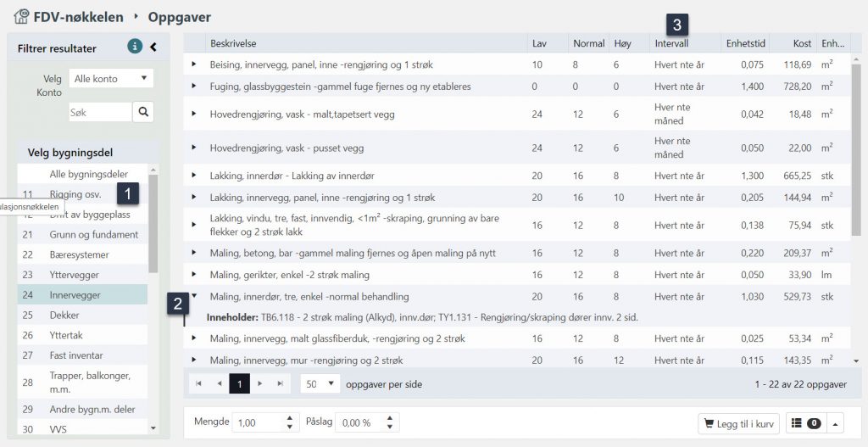Click the info icon in filter panel
Image resolution: width=868 pixels, height=447 pixels.
click(x=134, y=47)
